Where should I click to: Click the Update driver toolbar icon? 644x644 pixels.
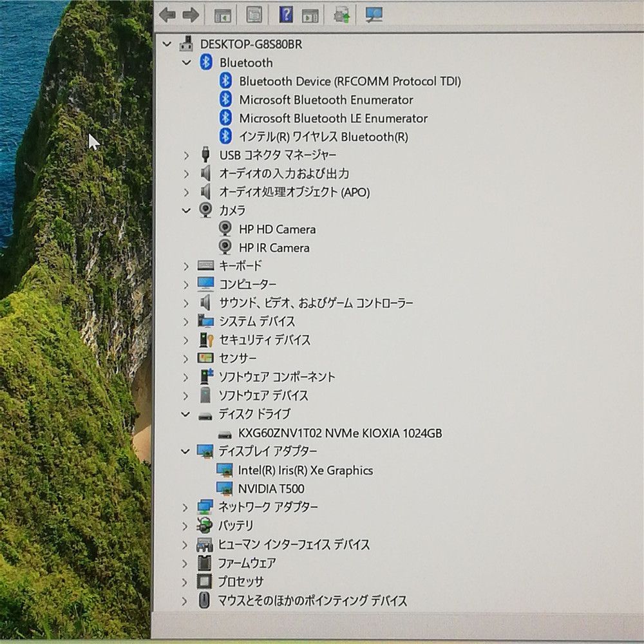tap(342, 15)
